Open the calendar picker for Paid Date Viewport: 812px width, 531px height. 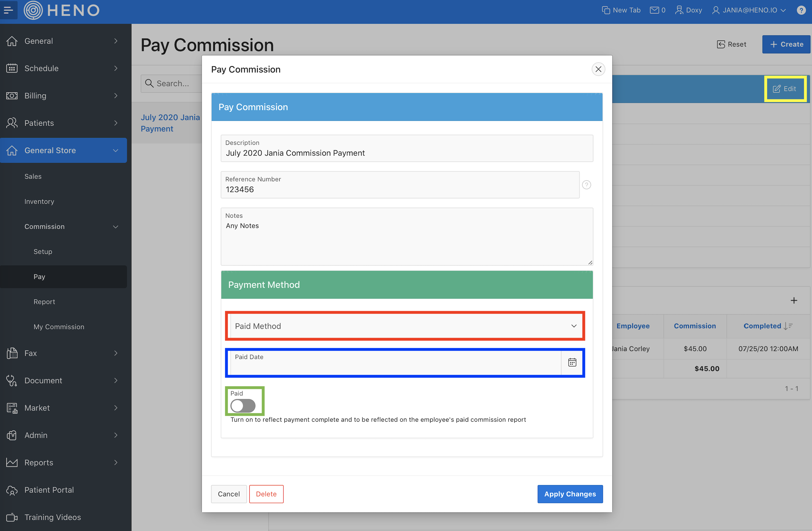coord(572,362)
